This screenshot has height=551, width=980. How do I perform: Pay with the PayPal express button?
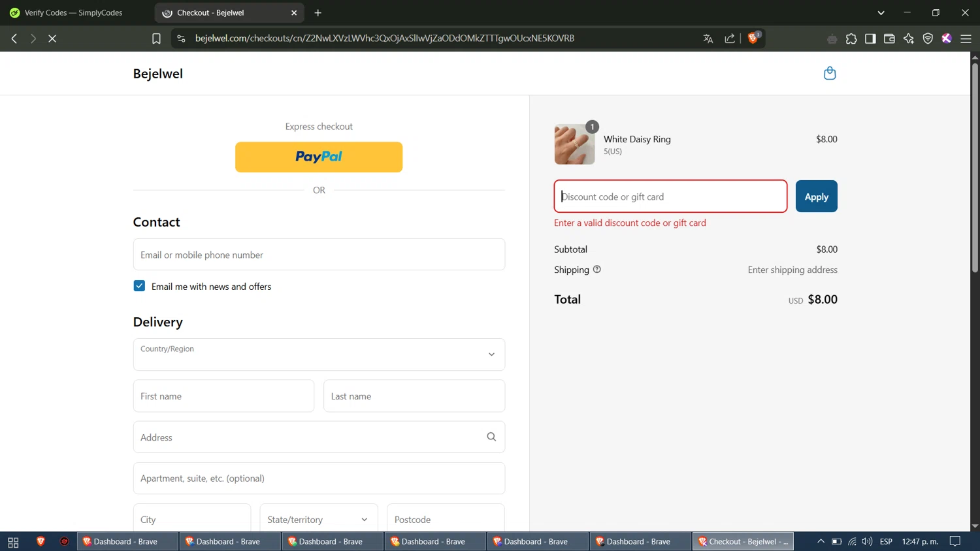tap(319, 157)
